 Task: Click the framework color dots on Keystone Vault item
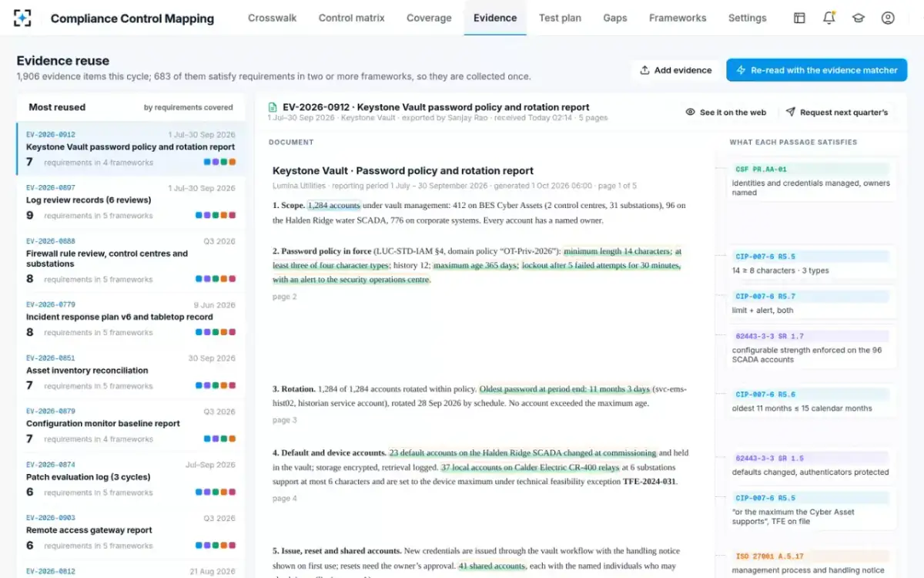pos(219,163)
